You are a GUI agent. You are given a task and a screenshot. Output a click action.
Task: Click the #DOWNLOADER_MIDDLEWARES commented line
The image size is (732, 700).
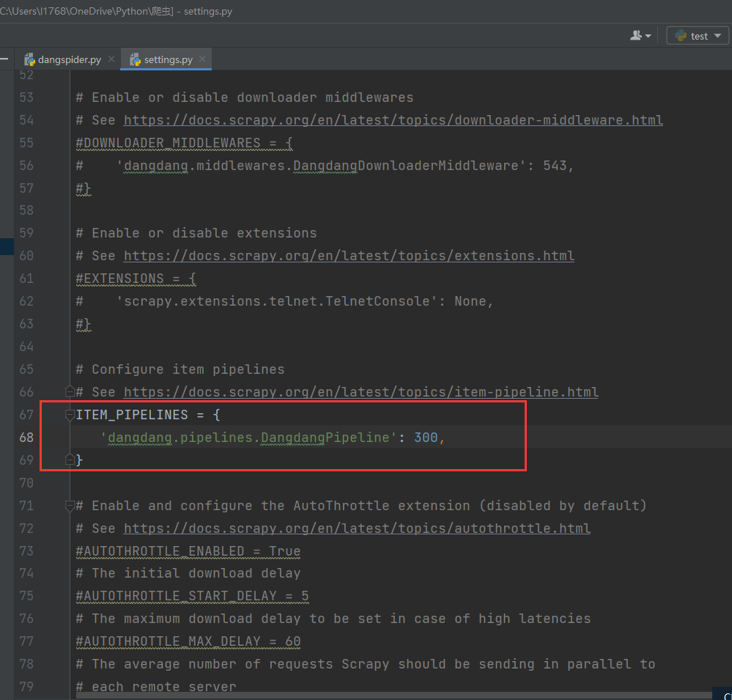pos(184,143)
